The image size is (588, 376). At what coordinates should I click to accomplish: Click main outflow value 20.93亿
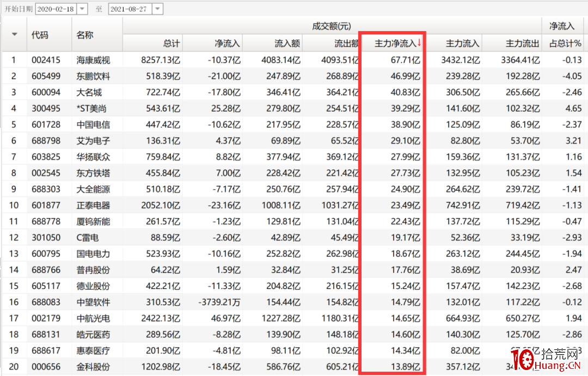(525, 269)
